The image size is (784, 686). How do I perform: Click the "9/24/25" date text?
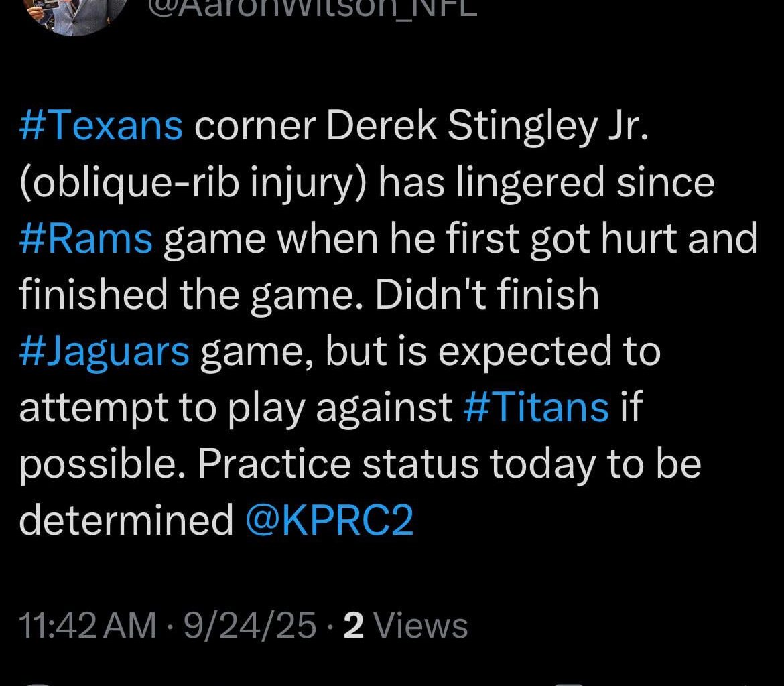249,626
